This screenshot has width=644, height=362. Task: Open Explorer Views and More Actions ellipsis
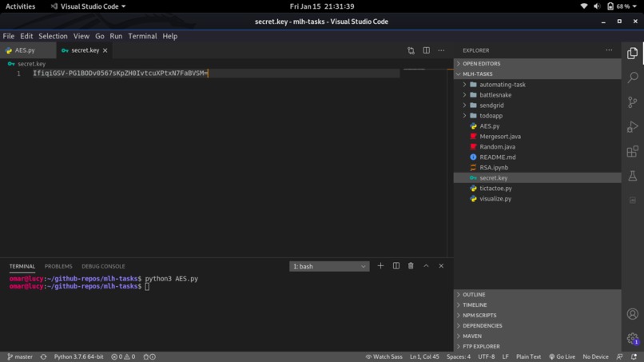[609, 50]
